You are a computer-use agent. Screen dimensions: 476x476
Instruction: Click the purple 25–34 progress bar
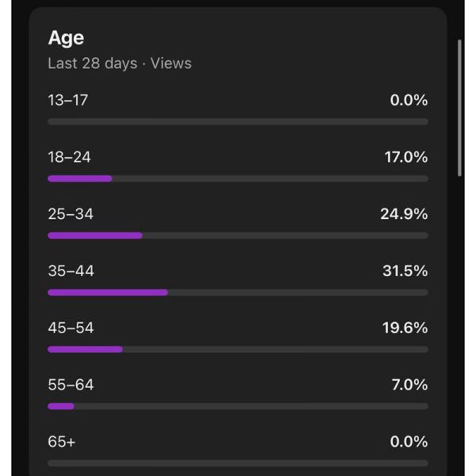(x=95, y=236)
